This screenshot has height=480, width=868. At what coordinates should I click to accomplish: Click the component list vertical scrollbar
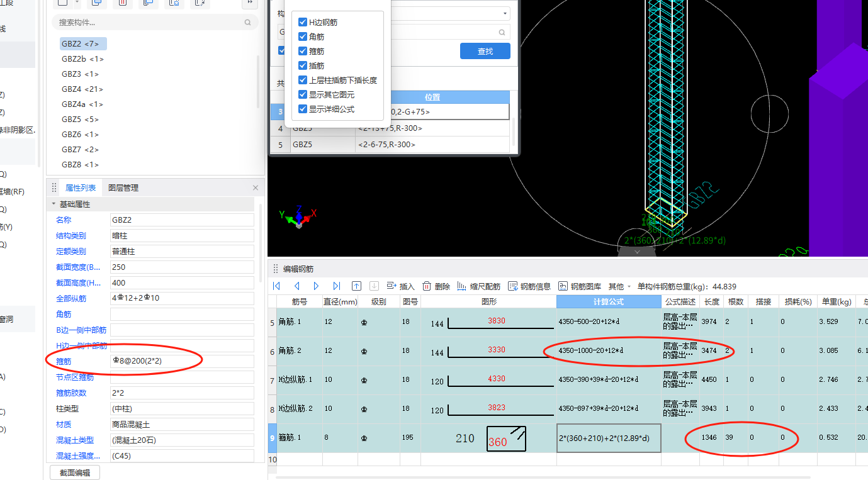coord(258,82)
